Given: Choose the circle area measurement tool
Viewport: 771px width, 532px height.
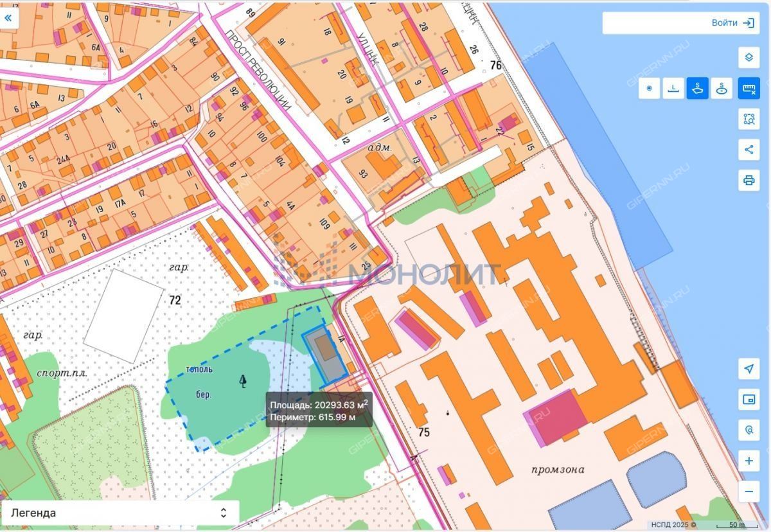Looking at the screenshot, I should tap(722, 88).
